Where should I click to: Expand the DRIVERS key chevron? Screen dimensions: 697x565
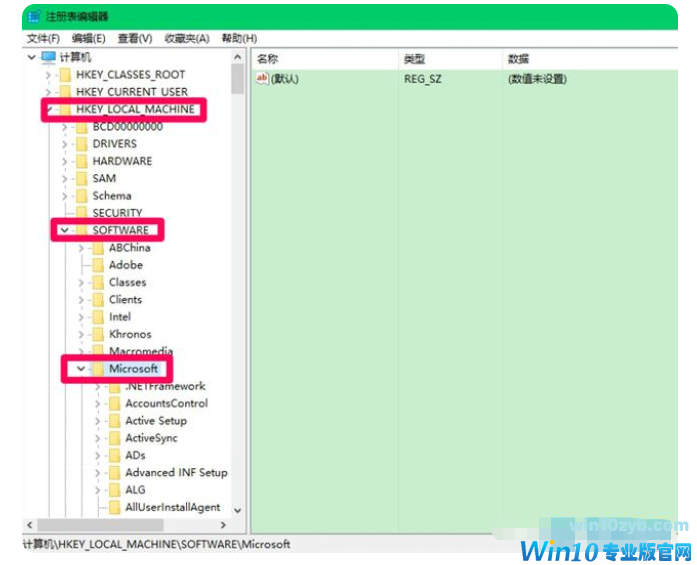tap(64, 144)
